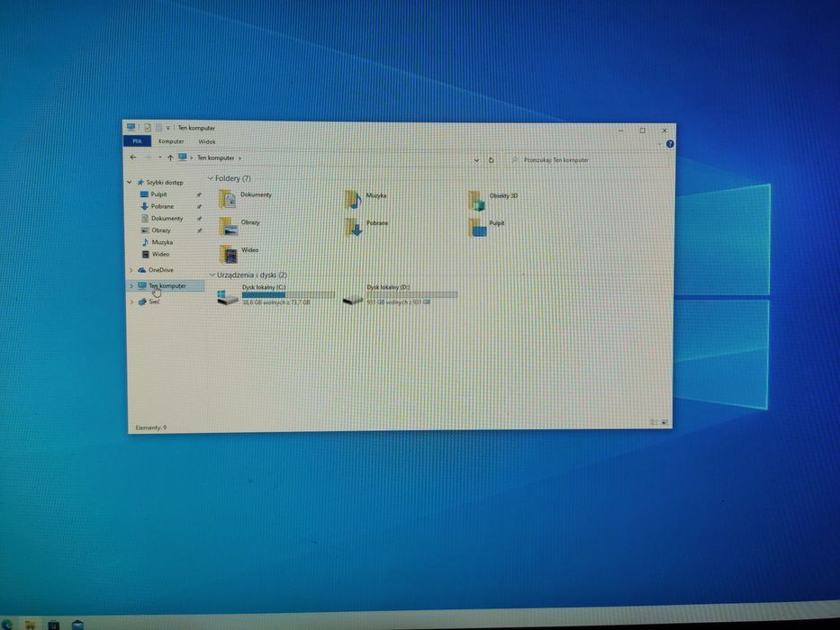Open the Pulpit folder icon in Foldery
This screenshot has height=630, width=840.
(x=477, y=228)
